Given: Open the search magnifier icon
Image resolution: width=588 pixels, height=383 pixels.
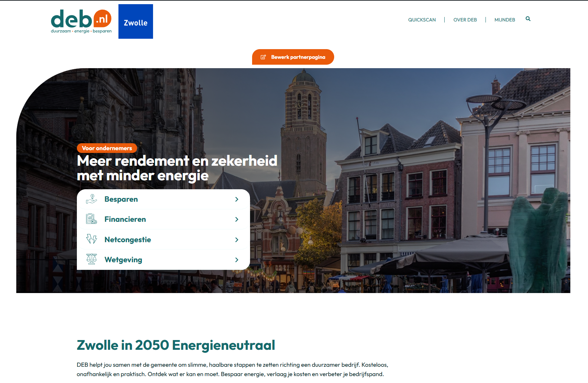Looking at the screenshot, I should (528, 19).
